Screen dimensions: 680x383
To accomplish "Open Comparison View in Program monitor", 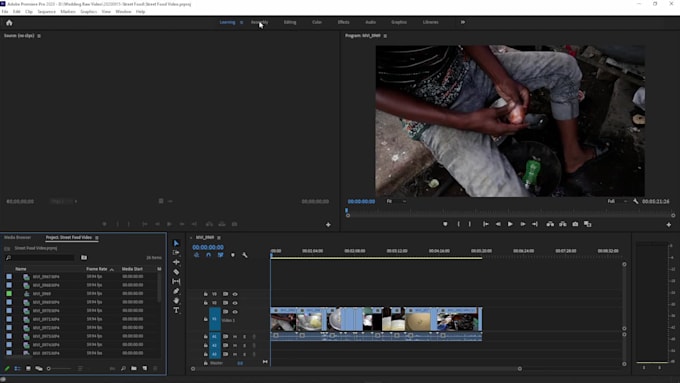I will 588,224.
